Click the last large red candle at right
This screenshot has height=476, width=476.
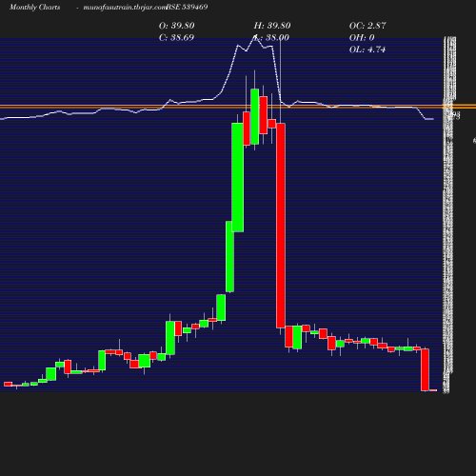pos(425,369)
